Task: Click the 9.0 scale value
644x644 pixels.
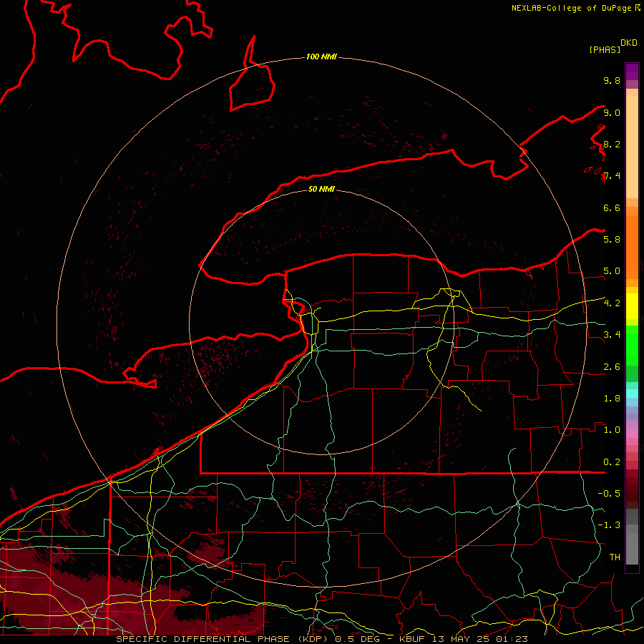Action: (x=612, y=112)
